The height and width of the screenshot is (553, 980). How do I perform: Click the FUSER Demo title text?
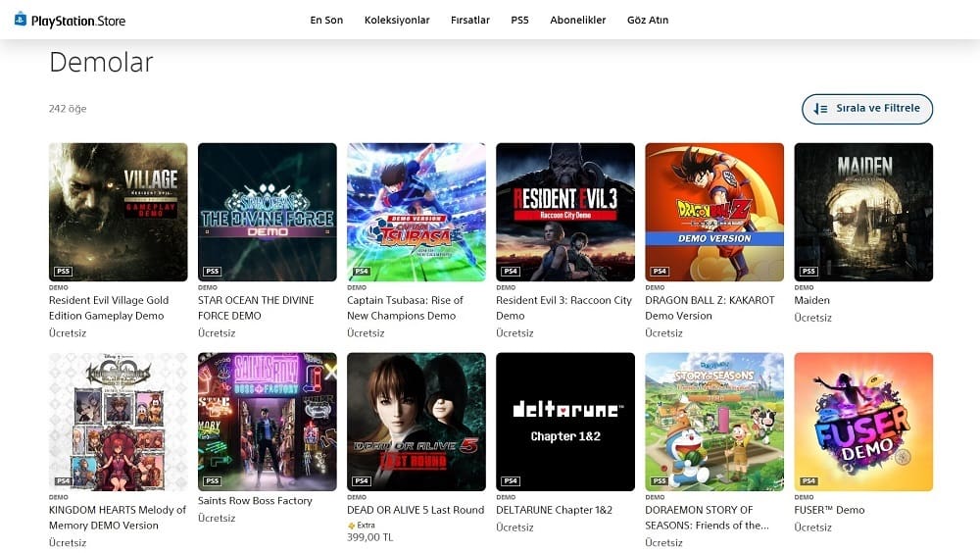coord(829,510)
